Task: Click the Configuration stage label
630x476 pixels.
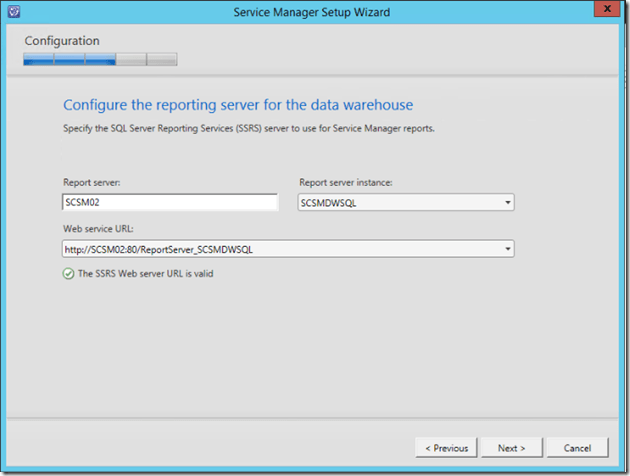Action: (x=61, y=41)
